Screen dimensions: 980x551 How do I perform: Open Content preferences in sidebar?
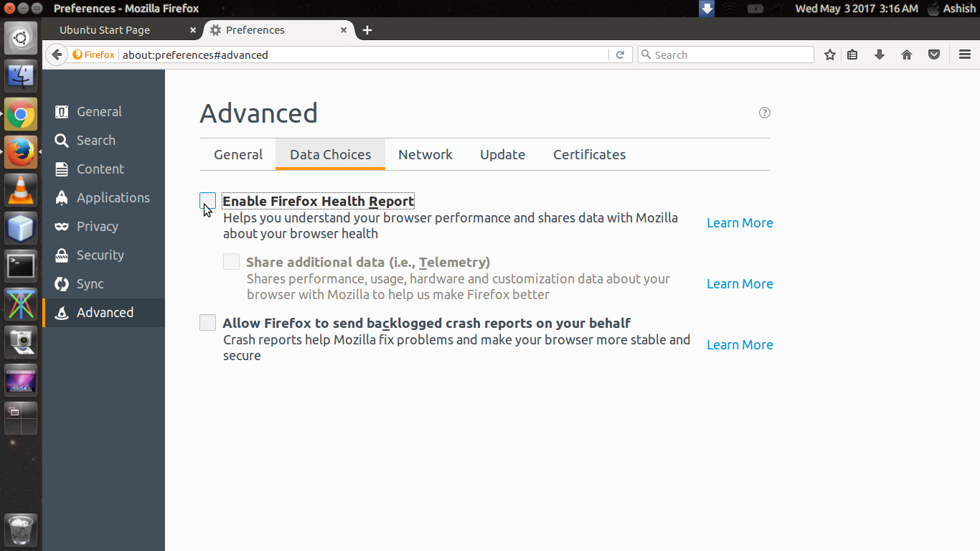coord(103,169)
